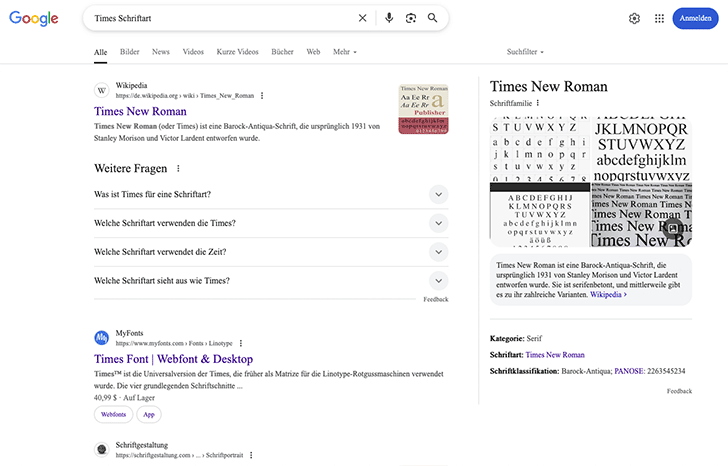Open knowledge panel image showing JKLMNOPQR

click(x=642, y=150)
